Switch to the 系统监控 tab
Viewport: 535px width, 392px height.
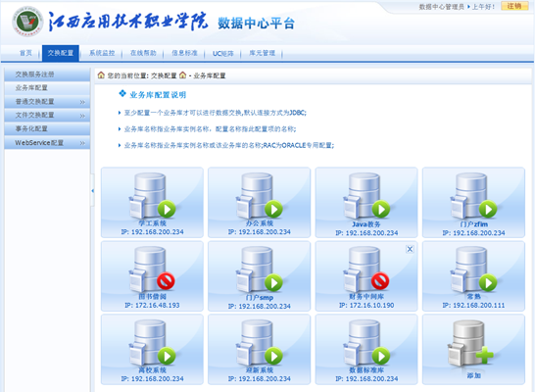[x=102, y=53]
